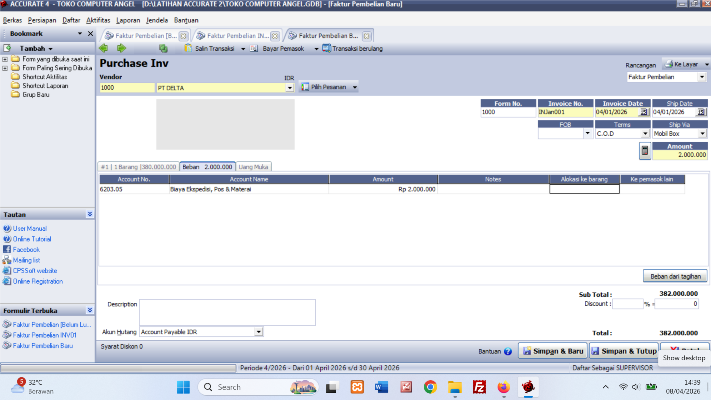Open the Online Registration link
Image resolution: width=711 pixels, height=400 pixels.
(x=38, y=281)
